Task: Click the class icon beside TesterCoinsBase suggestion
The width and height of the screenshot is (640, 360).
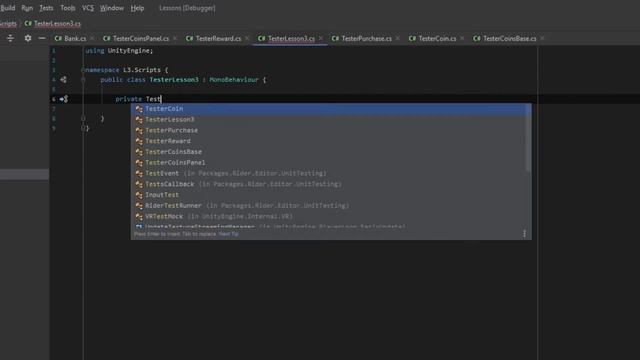Action: click(139, 152)
